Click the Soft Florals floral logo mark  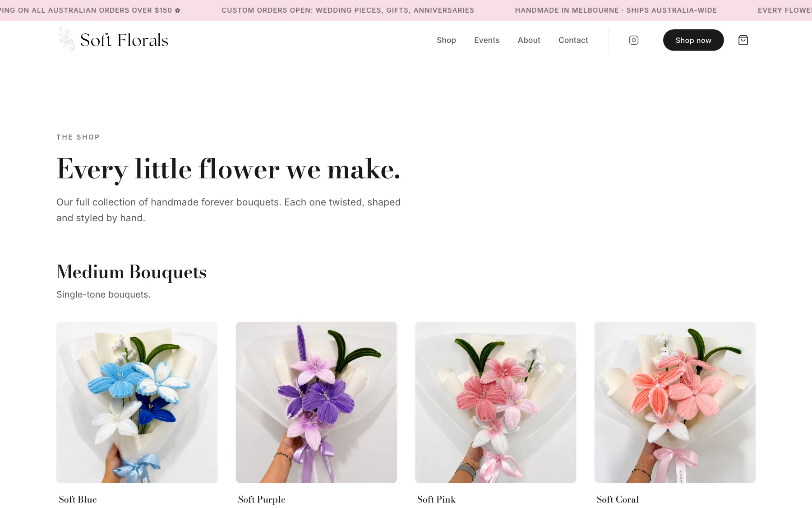tap(67, 40)
